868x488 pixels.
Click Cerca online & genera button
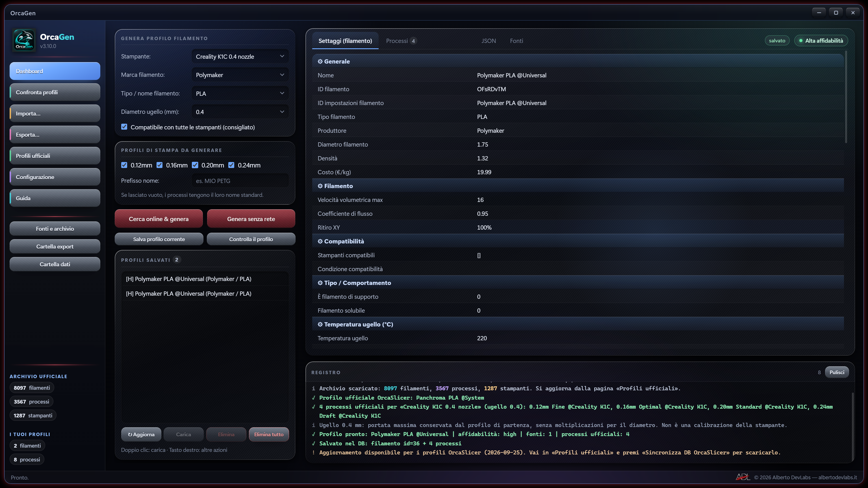[159, 219]
